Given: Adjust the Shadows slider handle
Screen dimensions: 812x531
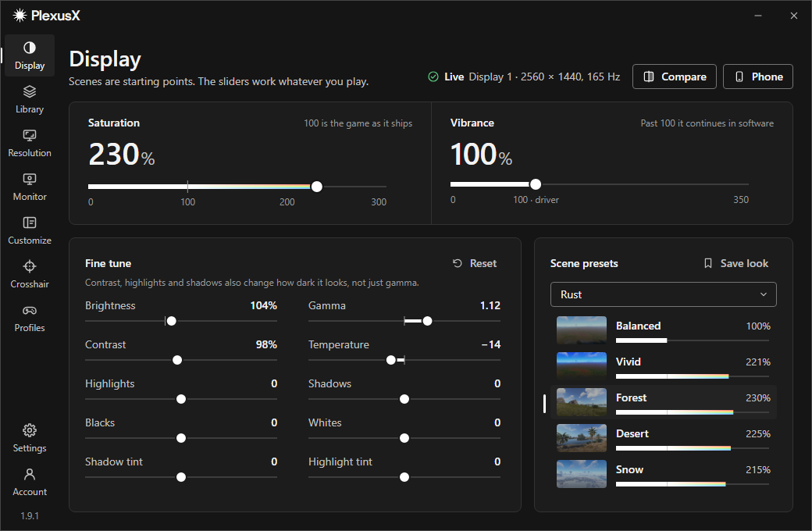Looking at the screenshot, I should pos(404,399).
